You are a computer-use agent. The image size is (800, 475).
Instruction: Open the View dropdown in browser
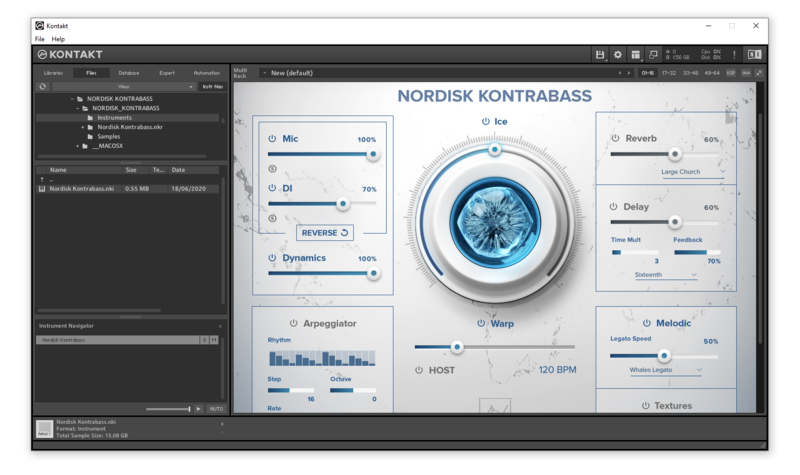(x=123, y=87)
